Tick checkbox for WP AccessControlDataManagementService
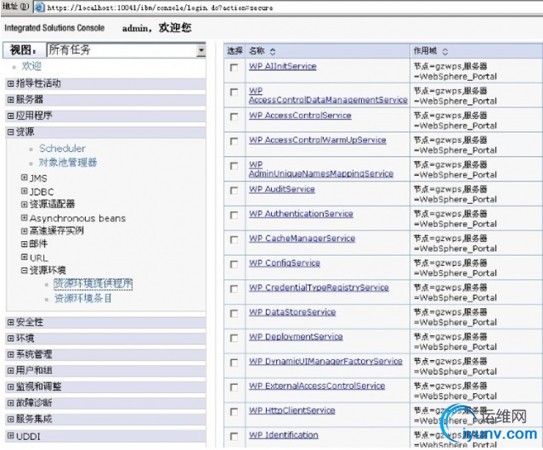The width and height of the screenshot is (543, 450). (234, 92)
